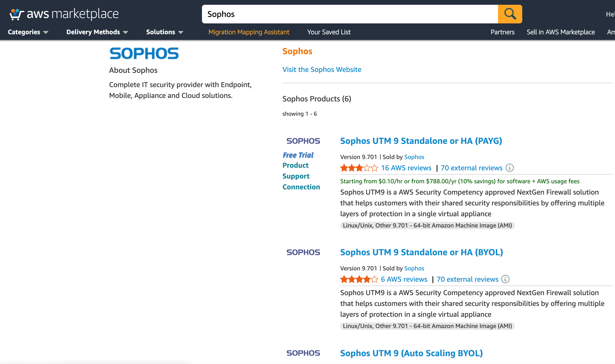This screenshot has width=615, height=364.
Task: Open the Partners page
Action: point(502,32)
